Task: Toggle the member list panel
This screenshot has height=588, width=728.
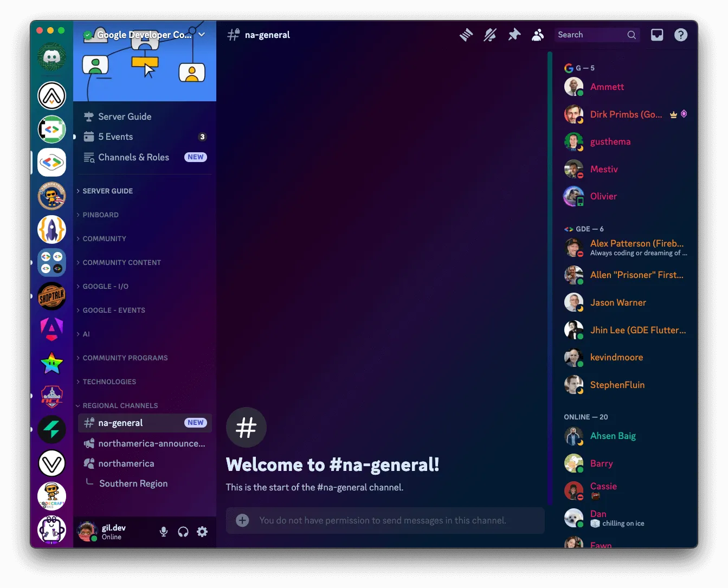Action: pyautogui.click(x=537, y=34)
